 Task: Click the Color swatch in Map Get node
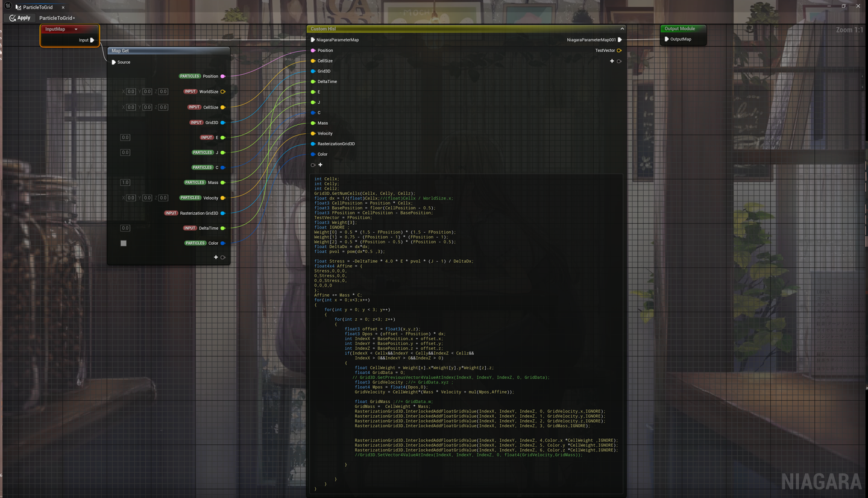[124, 244]
